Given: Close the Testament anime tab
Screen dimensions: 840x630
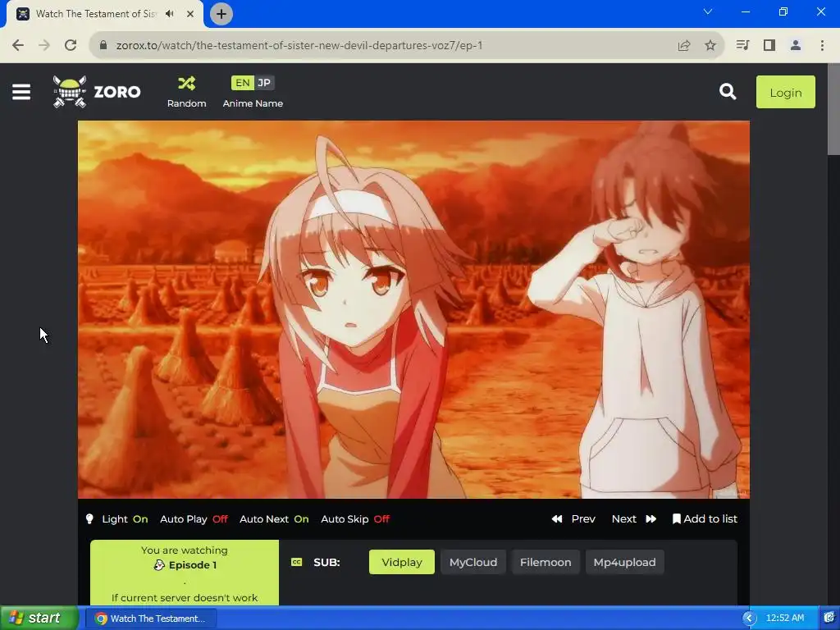Looking at the screenshot, I should pos(190,14).
